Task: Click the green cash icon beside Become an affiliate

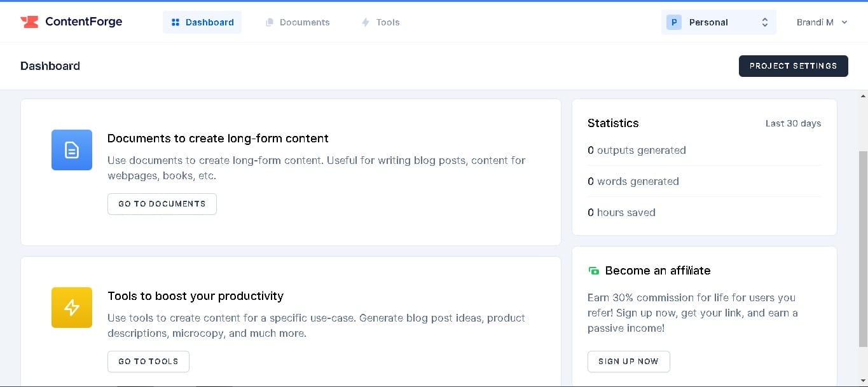Action: (593, 270)
